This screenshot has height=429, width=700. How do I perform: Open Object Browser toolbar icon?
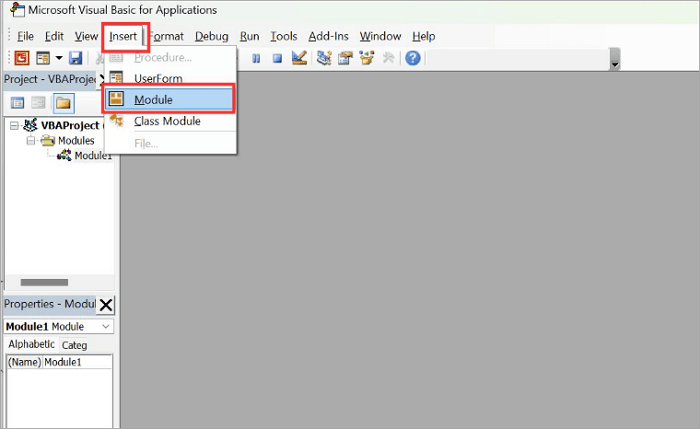367,58
